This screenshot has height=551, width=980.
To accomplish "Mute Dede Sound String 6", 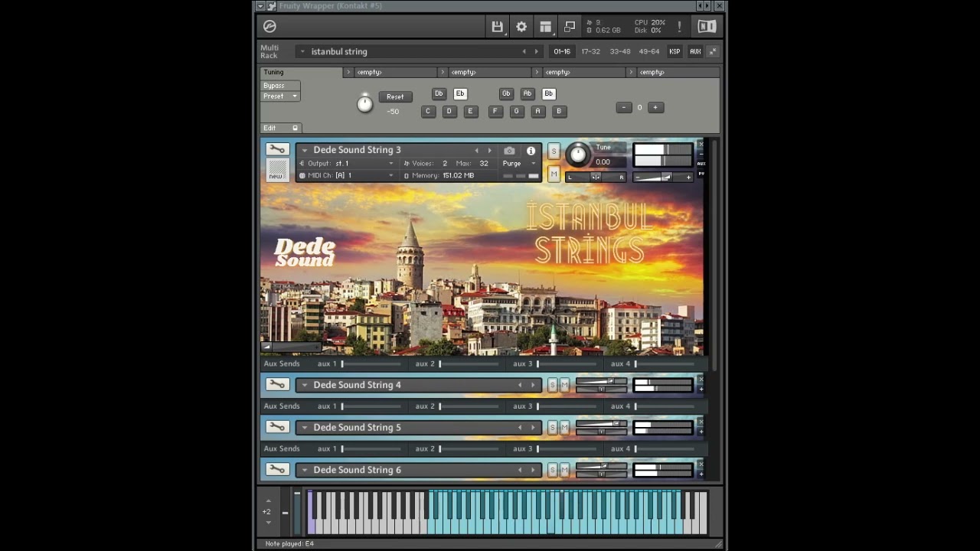I will point(564,470).
